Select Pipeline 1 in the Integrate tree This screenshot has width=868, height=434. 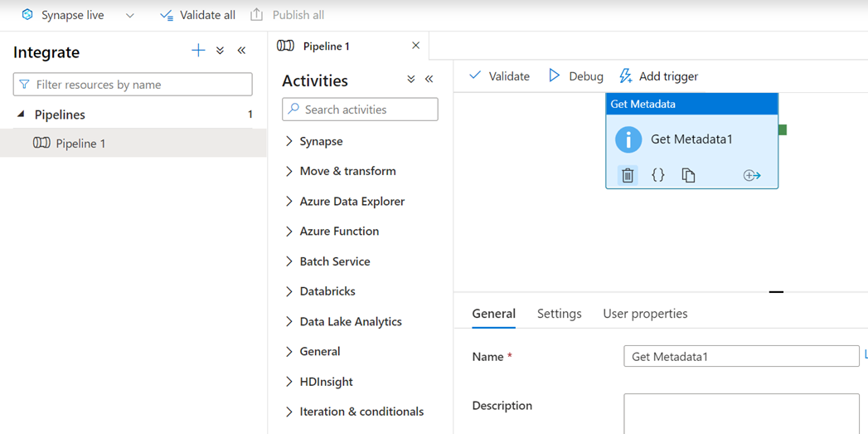point(133,144)
